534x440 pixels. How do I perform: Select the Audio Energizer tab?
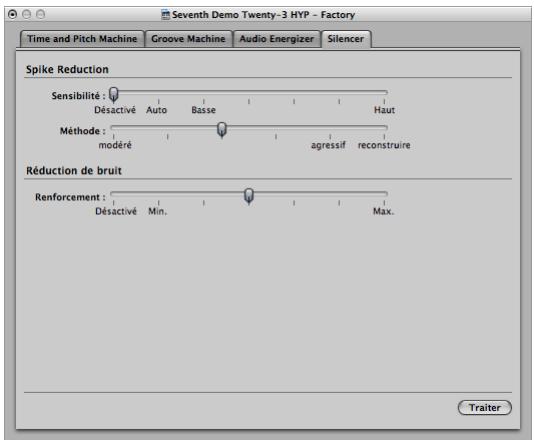click(277, 39)
